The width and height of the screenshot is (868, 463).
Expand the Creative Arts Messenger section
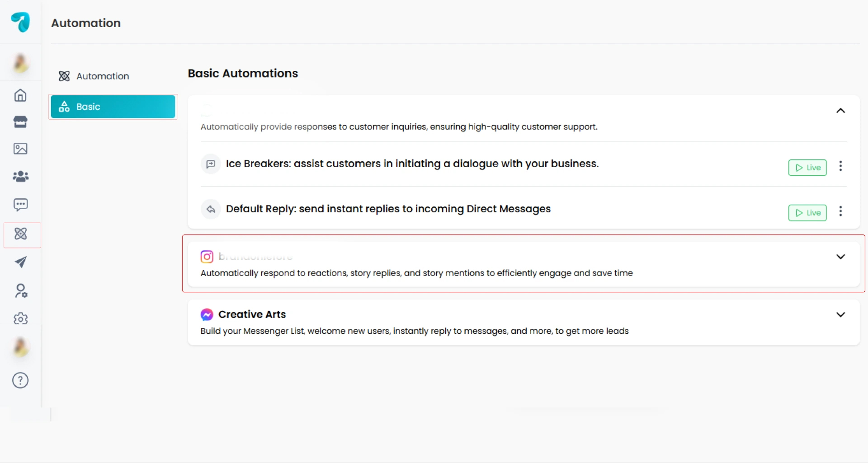pos(840,314)
